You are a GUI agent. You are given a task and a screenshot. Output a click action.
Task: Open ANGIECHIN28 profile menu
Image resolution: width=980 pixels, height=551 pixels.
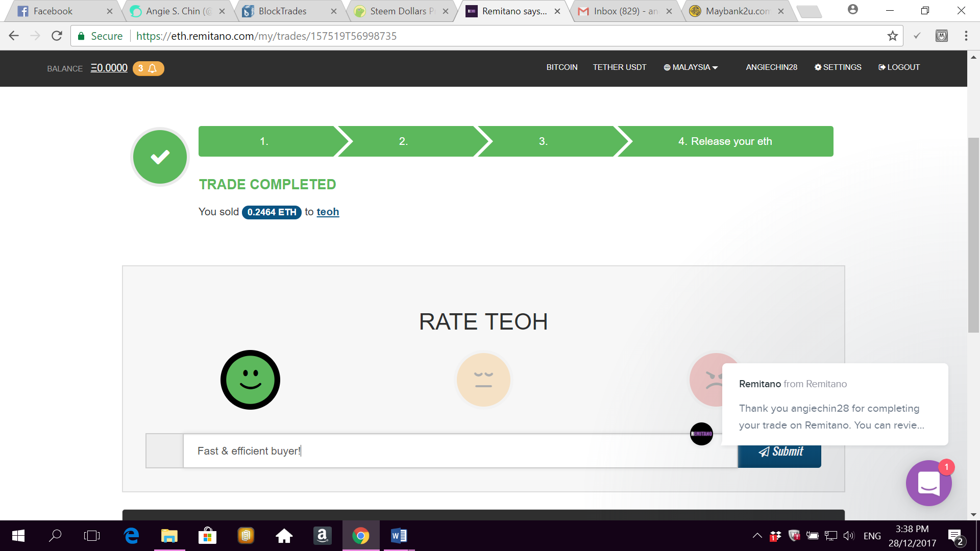[x=771, y=67]
